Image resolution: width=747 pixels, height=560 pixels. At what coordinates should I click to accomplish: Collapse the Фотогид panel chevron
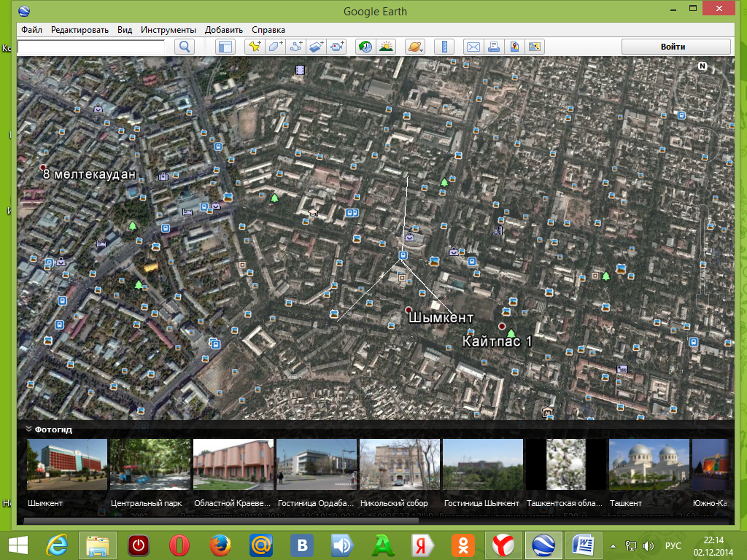point(28,429)
